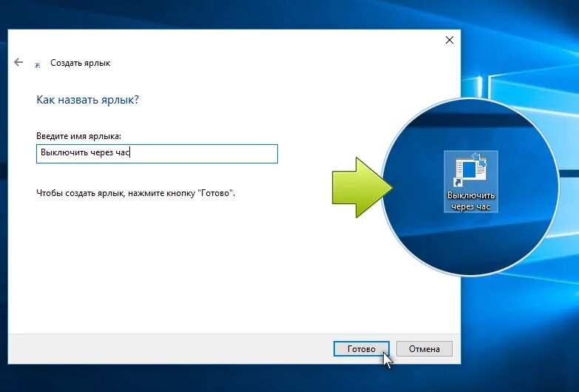Click the 'Создать ярлык' window title text

click(x=80, y=63)
